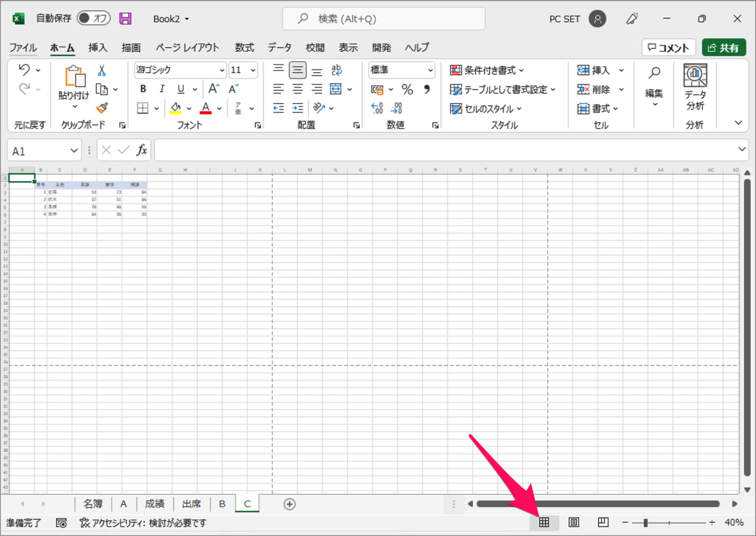
Task: Increase font size with the larger A icon
Action: 214,89
